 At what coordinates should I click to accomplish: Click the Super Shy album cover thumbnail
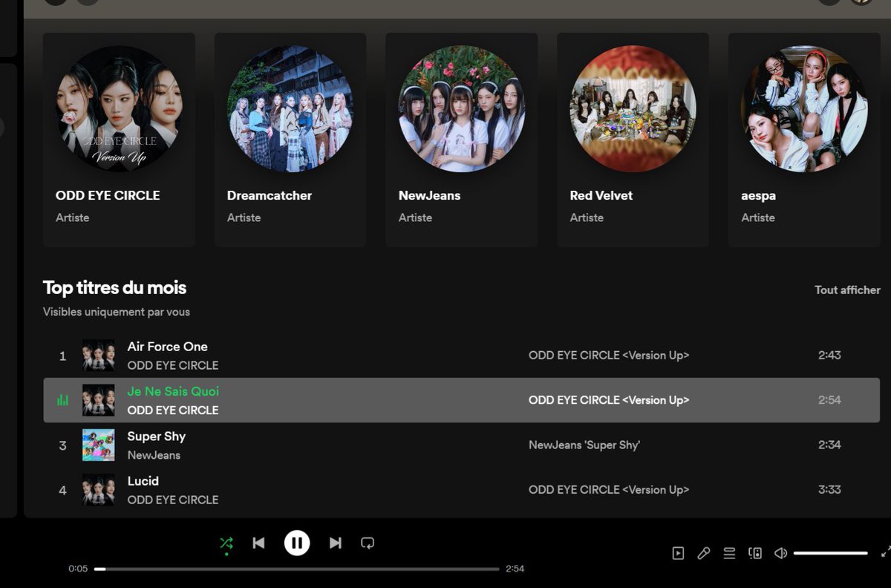click(x=99, y=445)
